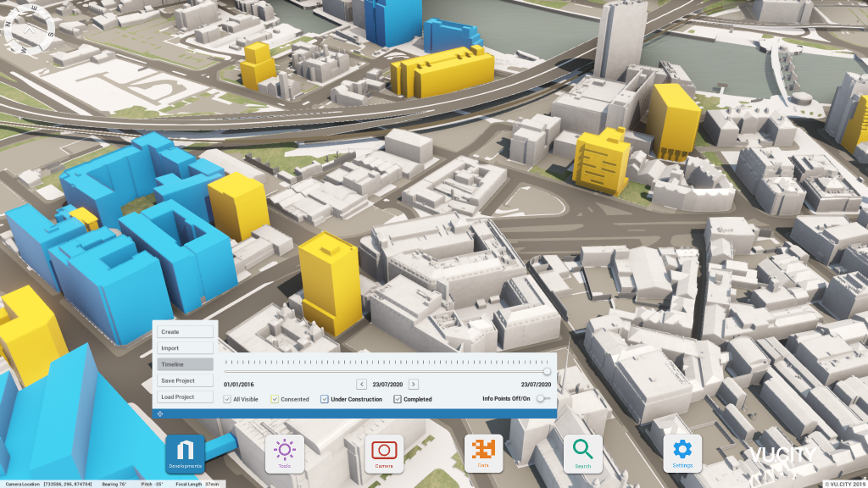868x488 pixels.
Task: Click the panel move handle icon
Action: (x=161, y=413)
